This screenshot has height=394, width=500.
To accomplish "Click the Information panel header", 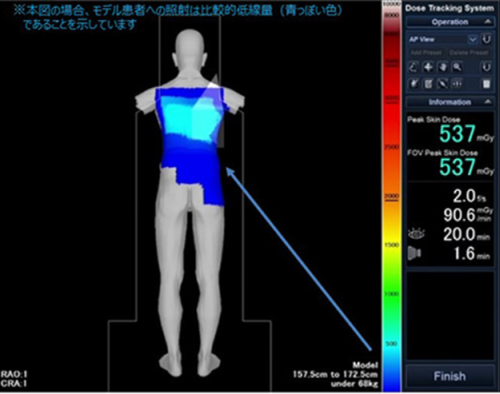I will 450,102.
